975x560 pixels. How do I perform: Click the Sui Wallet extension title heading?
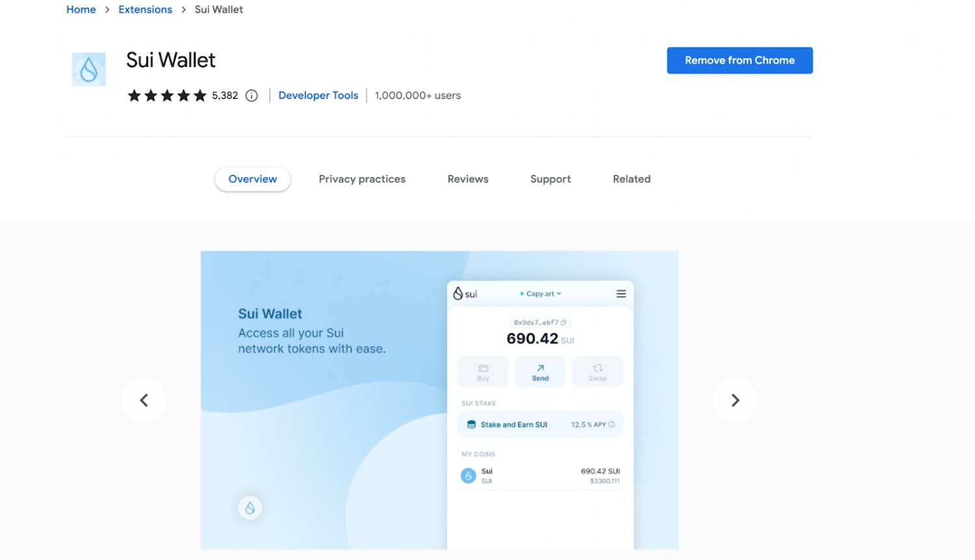point(171,60)
